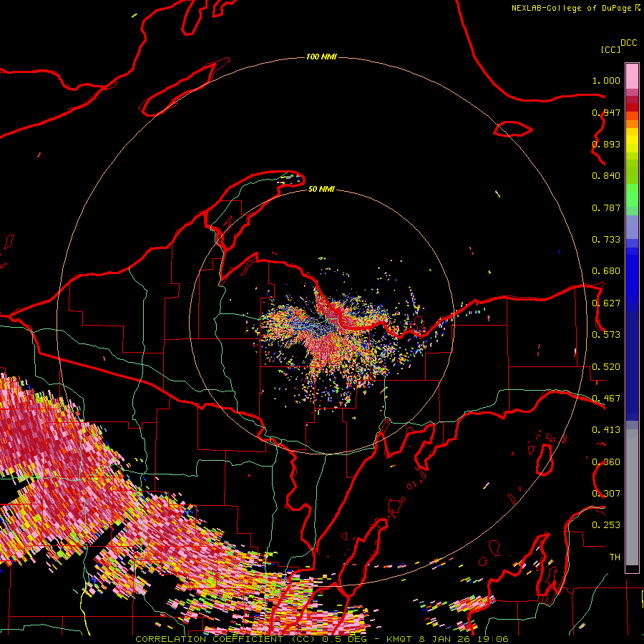Click the bright green segment of the color bar
Screen dimensions: 644x644
[632, 195]
